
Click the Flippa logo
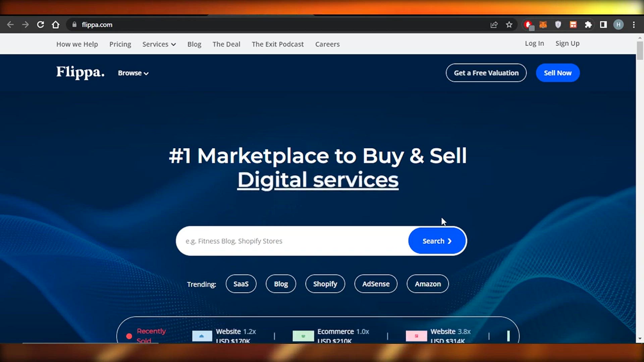click(80, 72)
